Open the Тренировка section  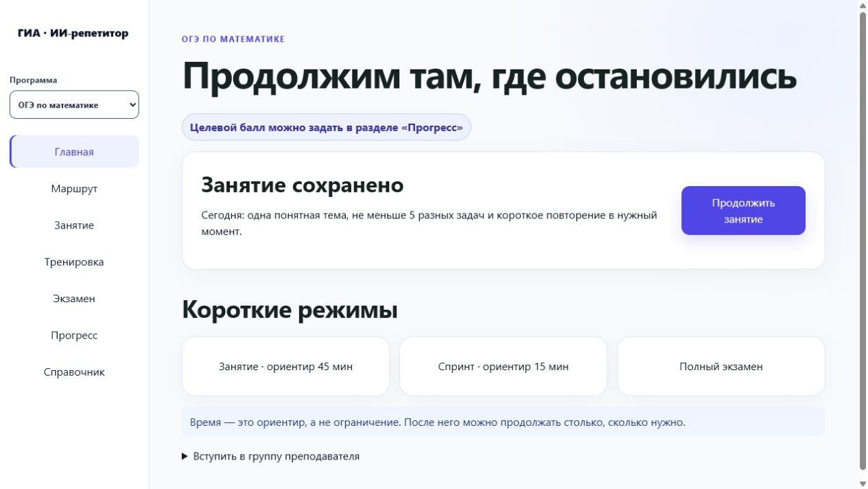tap(74, 262)
